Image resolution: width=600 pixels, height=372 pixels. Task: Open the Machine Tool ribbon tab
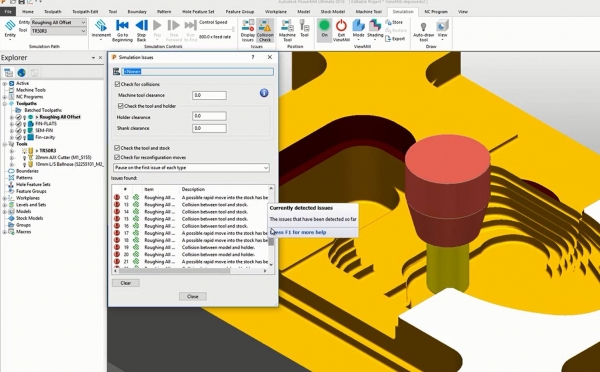tap(368, 11)
